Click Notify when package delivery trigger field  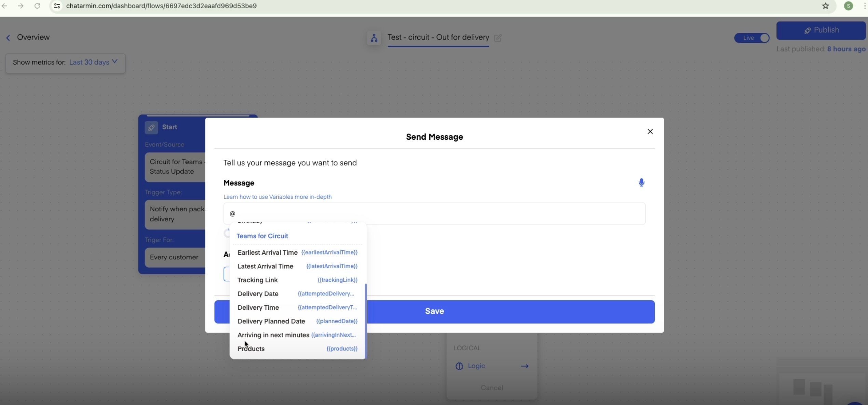[175, 214]
